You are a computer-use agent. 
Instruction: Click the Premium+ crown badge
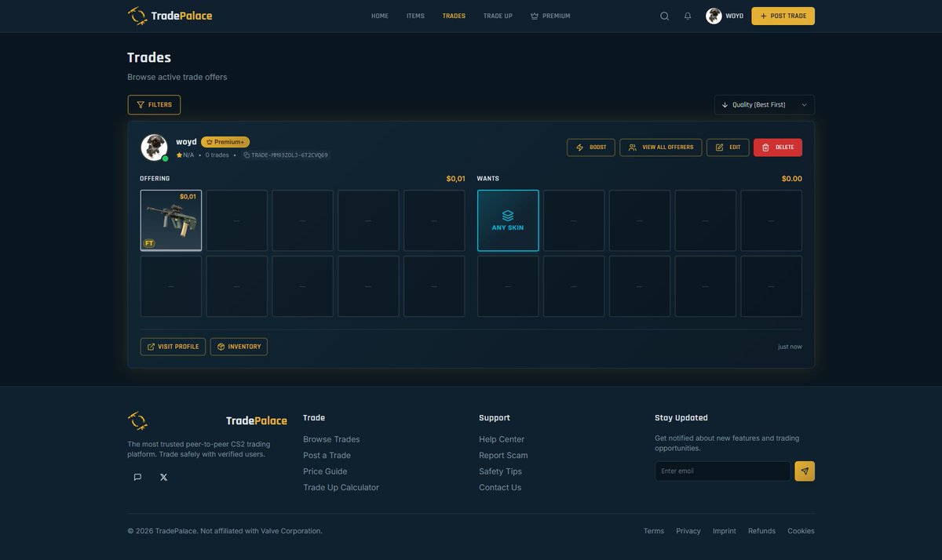coord(225,142)
